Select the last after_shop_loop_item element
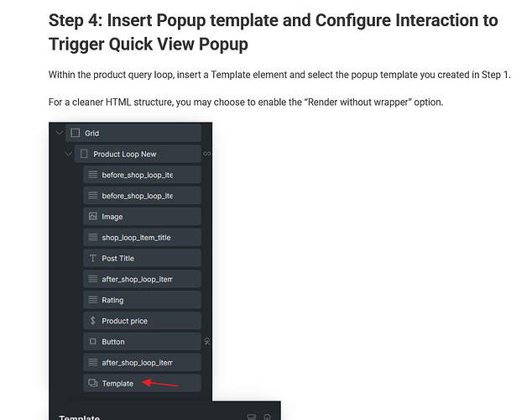 [x=142, y=362]
